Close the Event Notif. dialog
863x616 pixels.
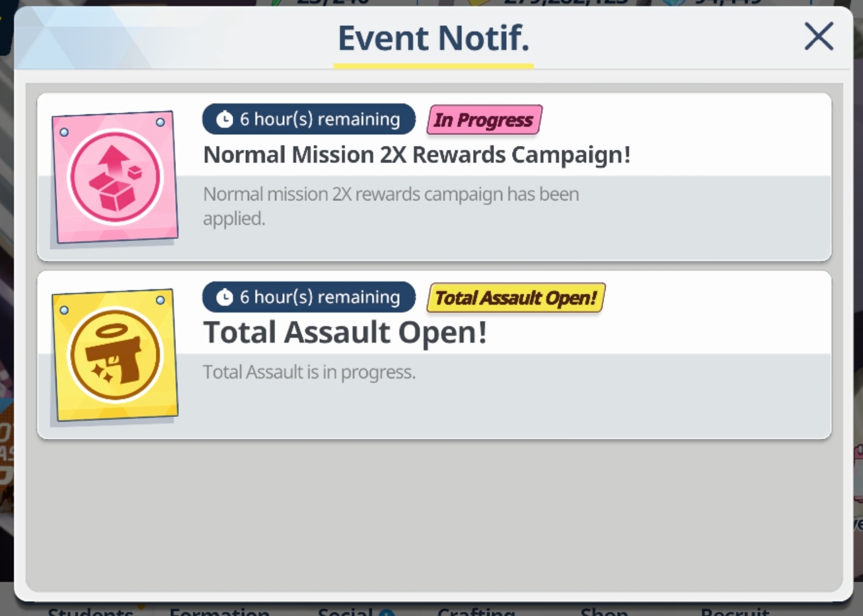819,36
